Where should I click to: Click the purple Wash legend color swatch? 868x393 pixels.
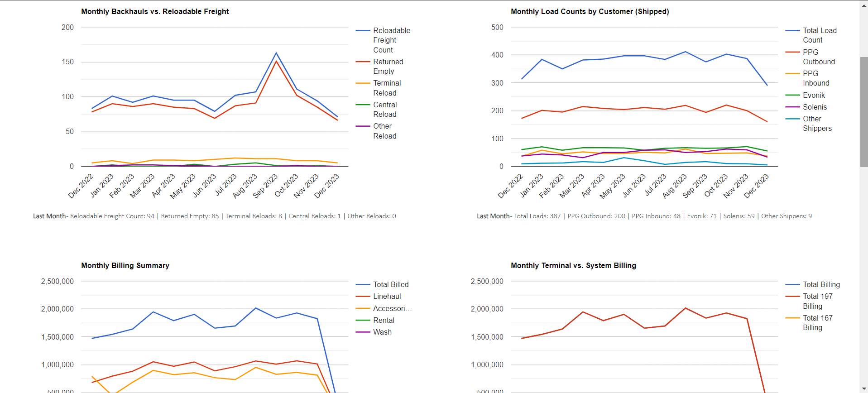(x=363, y=332)
